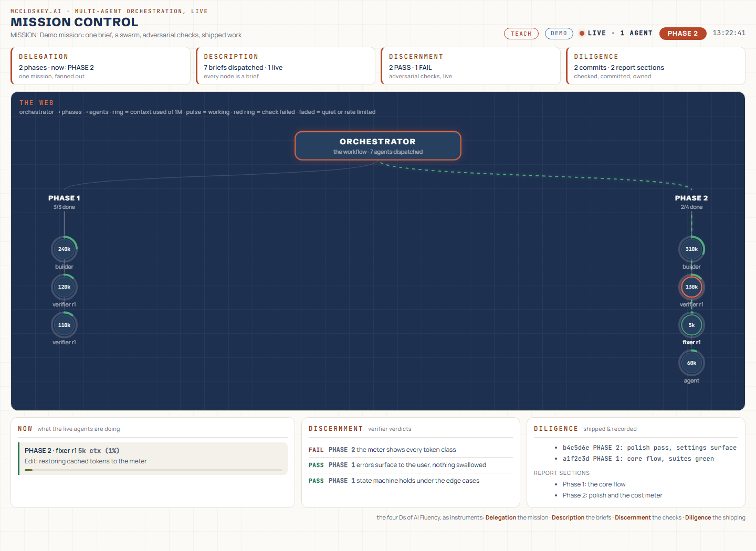Screen dimensions: 756x551
Task: Click the MCCLOSKEY.AI brand text
Action: click(x=36, y=11)
